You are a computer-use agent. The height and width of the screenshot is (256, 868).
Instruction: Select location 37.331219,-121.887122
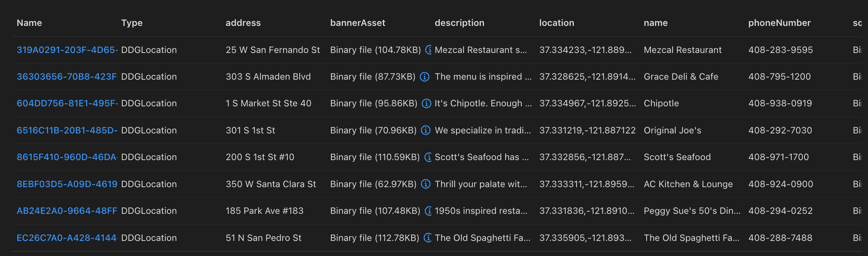coord(588,130)
